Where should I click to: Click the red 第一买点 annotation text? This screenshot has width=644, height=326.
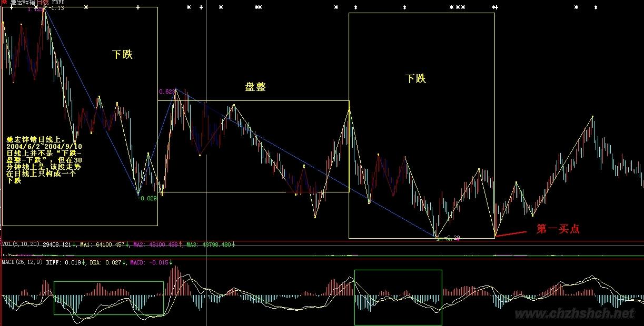click(558, 229)
